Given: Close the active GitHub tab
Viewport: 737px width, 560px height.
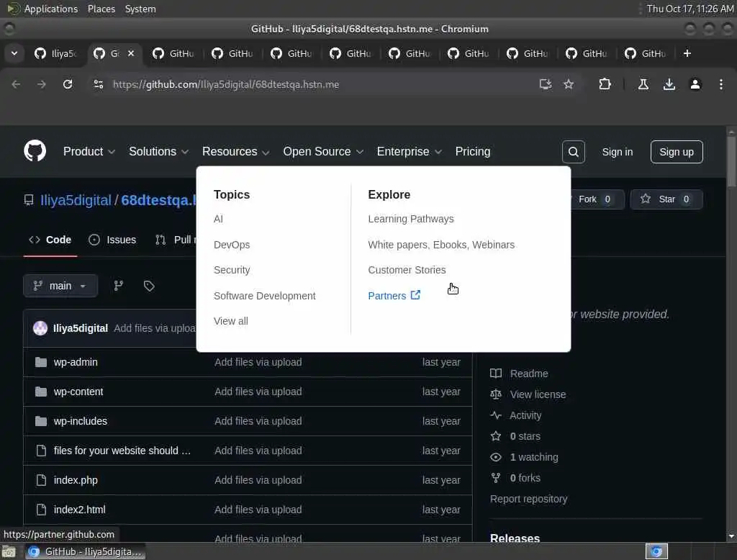Looking at the screenshot, I should tap(131, 53).
